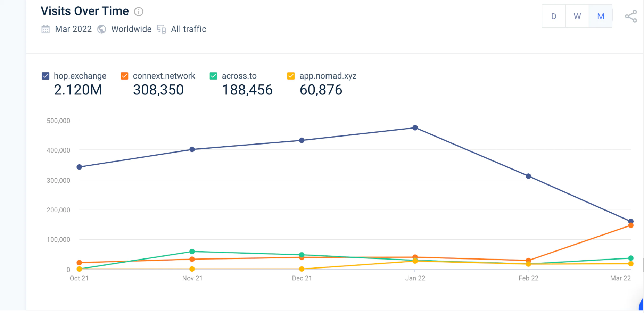The width and height of the screenshot is (644, 313).
Task: Click the 500,000 y-axis label
Action: click(58, 121)
